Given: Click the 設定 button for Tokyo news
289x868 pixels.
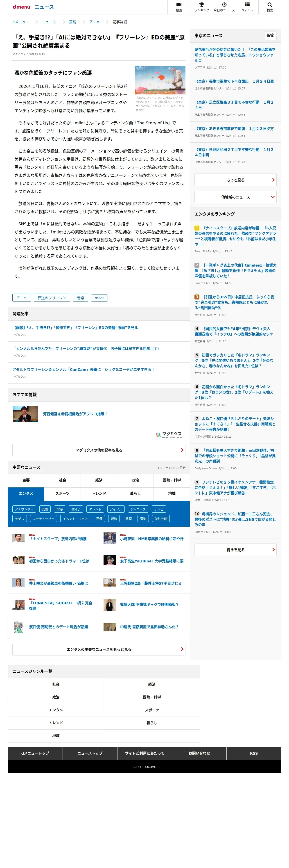Looking at the screenshot, I should point(271,35).
